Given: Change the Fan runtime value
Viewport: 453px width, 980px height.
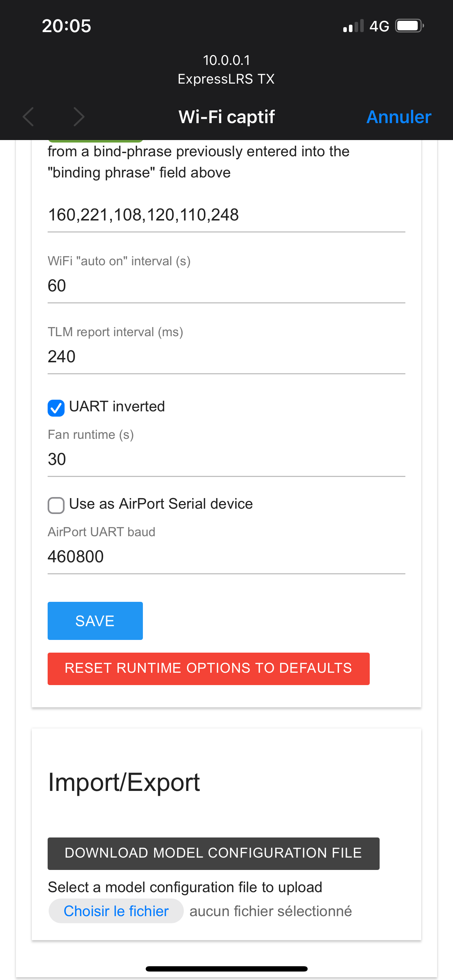Looking at the screenshot, I should pyautogui.click(x=226, y=459).
